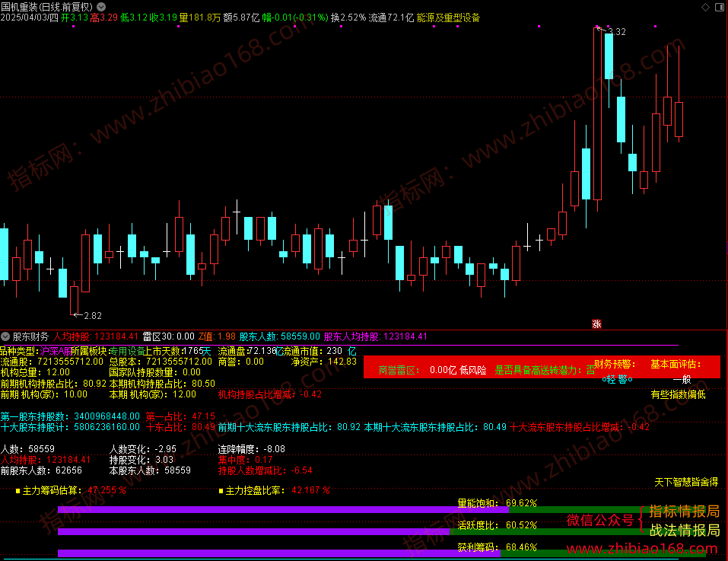Click the 战法情报局 text

685,530
